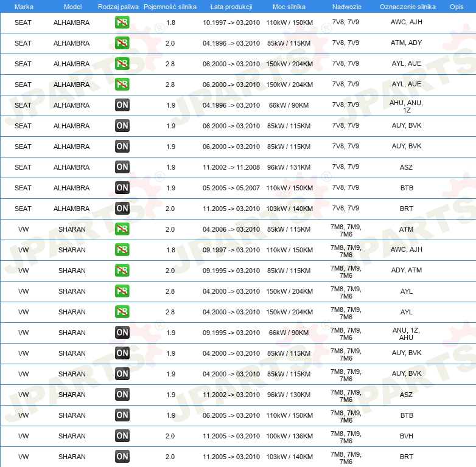Click petrol icon in SEAT Alhambra ATM, ADY row
This screenshot has width=476, height=467.
click(122, 43)
